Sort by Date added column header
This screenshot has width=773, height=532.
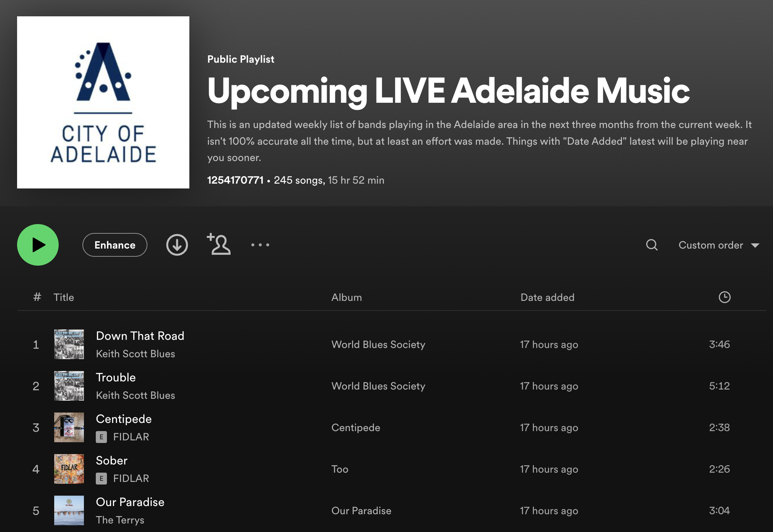[x=547, y=298]
